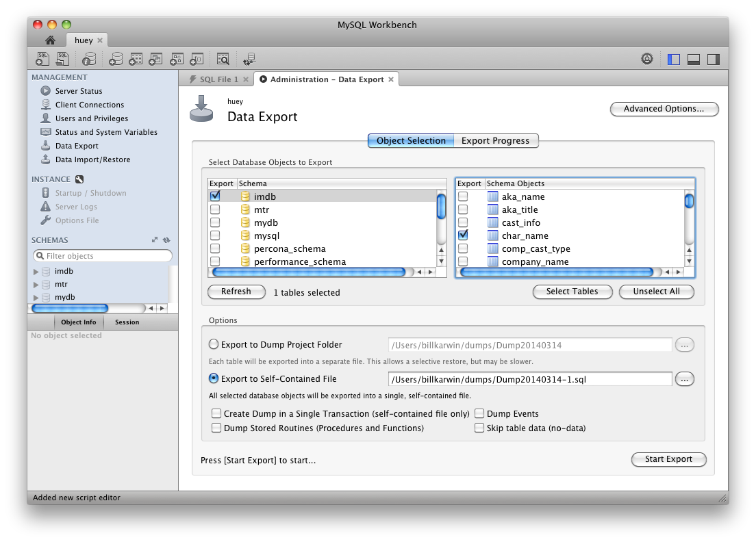Create new view toolbar icon
756x542 pixels.
point(155,59)
